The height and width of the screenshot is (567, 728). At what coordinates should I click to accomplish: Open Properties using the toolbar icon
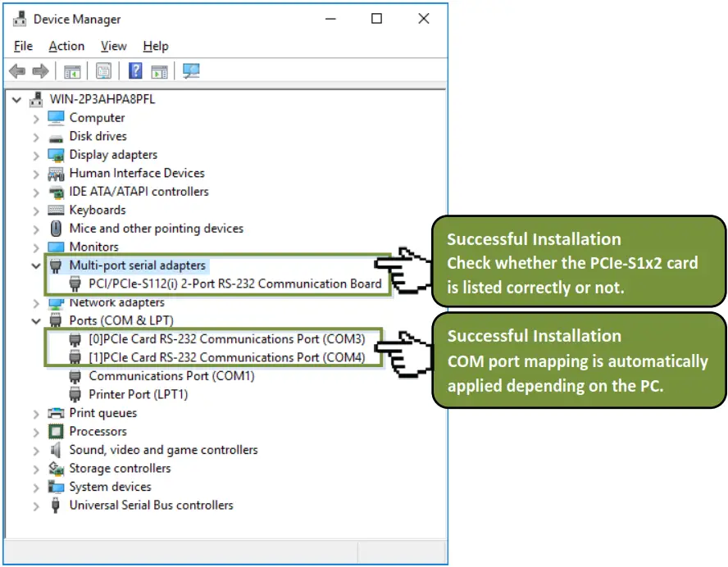point(102,71)
